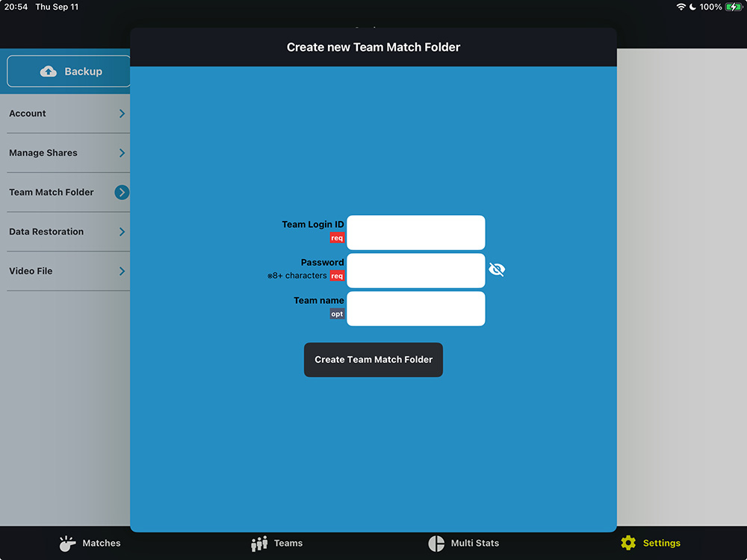The width and height of the screenshot is (747, 560).
Task: Switch to the Multi Stats tab label
Action: 474,544
